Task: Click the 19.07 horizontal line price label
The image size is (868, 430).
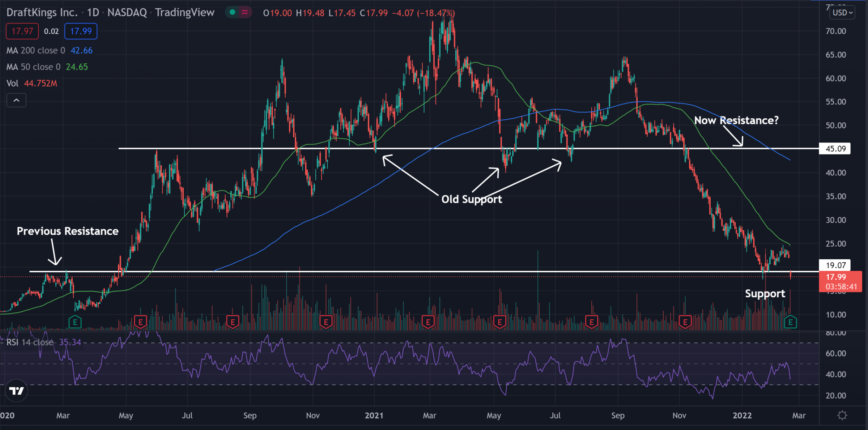Action: click(835, 265)
